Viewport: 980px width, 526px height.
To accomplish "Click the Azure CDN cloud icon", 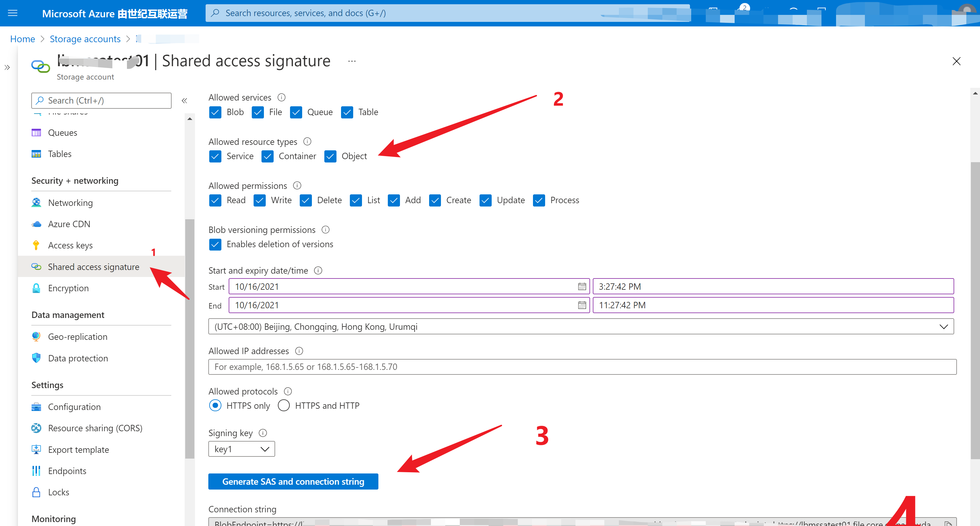I will coord(36,224).
